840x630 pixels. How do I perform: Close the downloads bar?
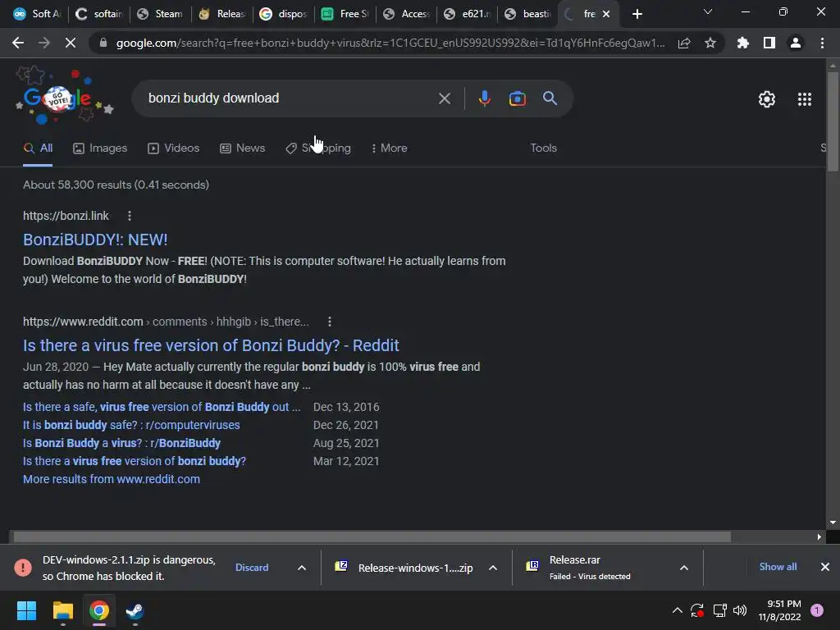(825, 567)
